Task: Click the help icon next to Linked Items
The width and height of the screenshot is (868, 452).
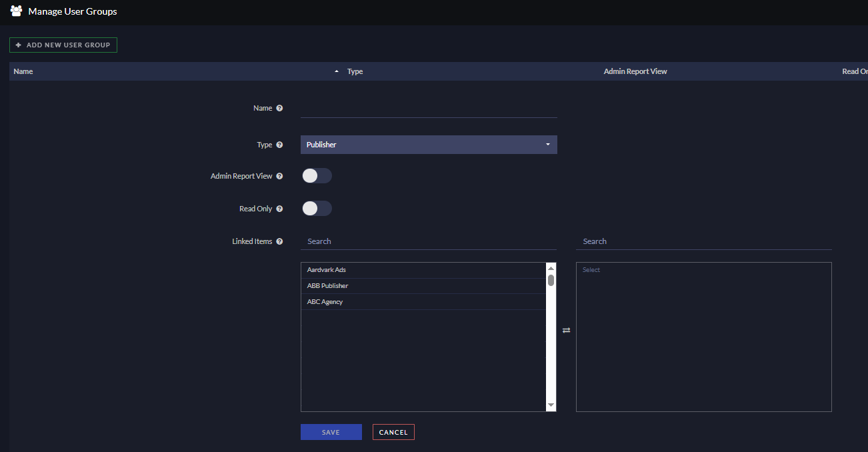Action: [279, 241]
